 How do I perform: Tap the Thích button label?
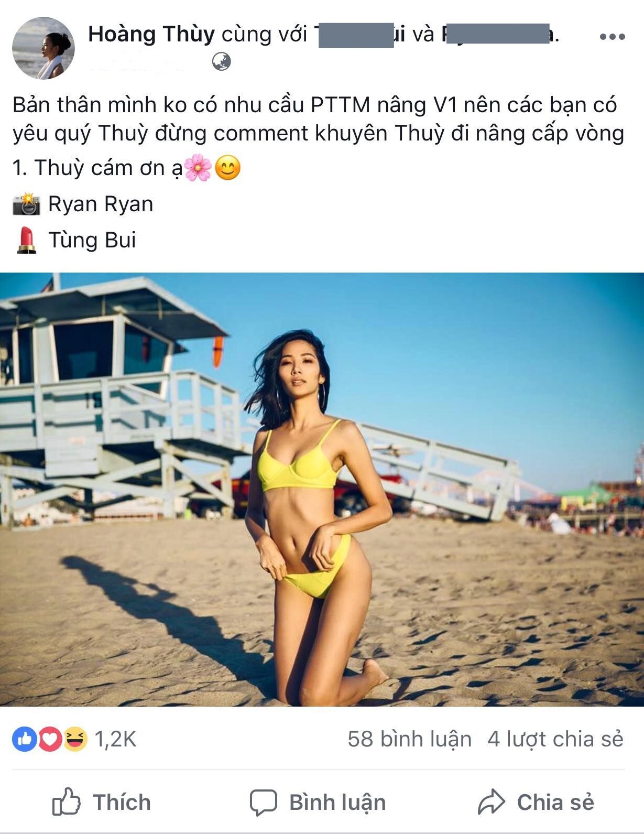point(122,803)
